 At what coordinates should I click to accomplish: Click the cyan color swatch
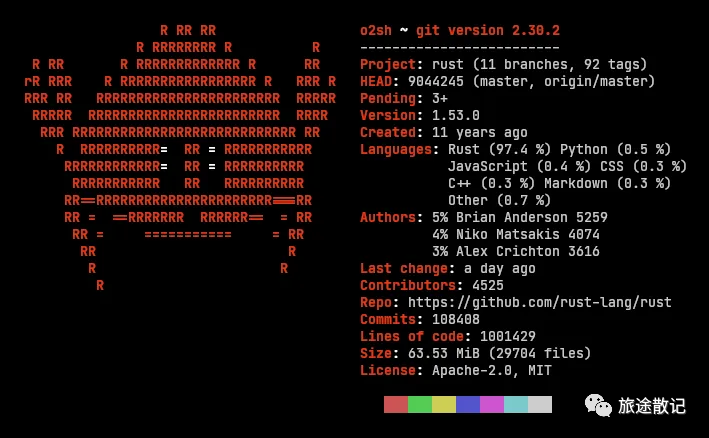[516, 405]
